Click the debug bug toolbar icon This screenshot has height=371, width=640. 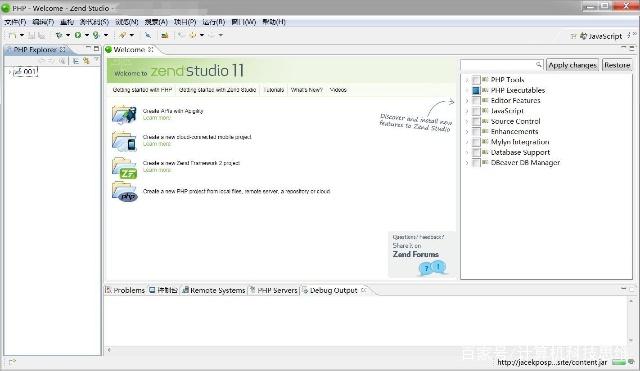tap(59, 36)
